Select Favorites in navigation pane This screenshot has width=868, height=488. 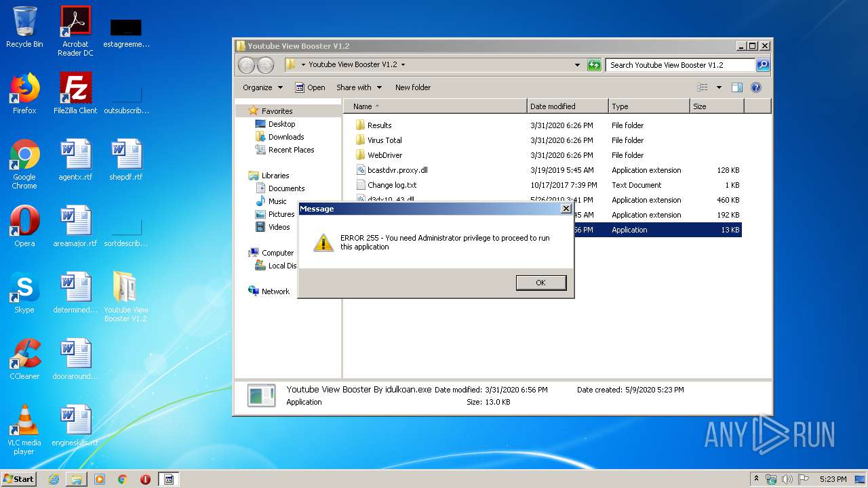(x=277, y=111)
